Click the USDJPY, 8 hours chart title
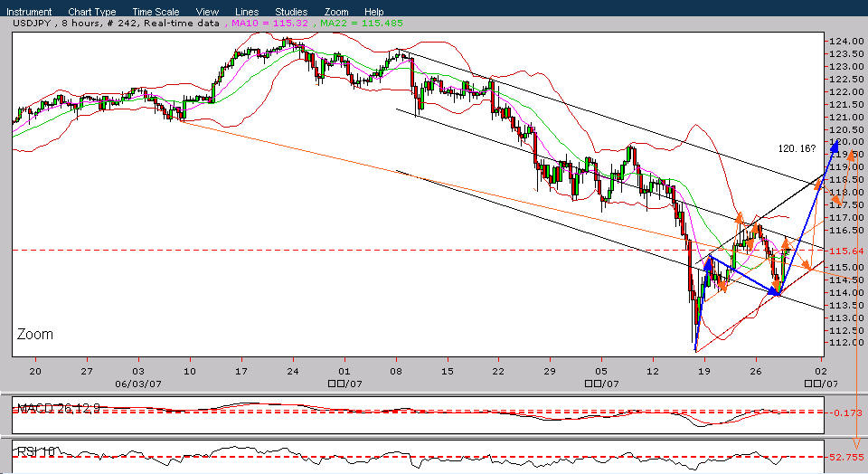 (56, 24)
